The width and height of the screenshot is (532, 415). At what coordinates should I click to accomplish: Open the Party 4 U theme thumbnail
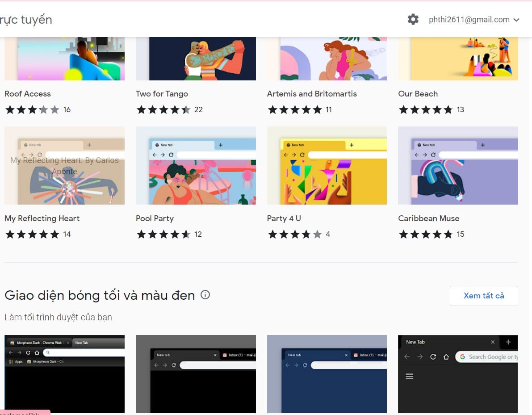tap(327, 166)
